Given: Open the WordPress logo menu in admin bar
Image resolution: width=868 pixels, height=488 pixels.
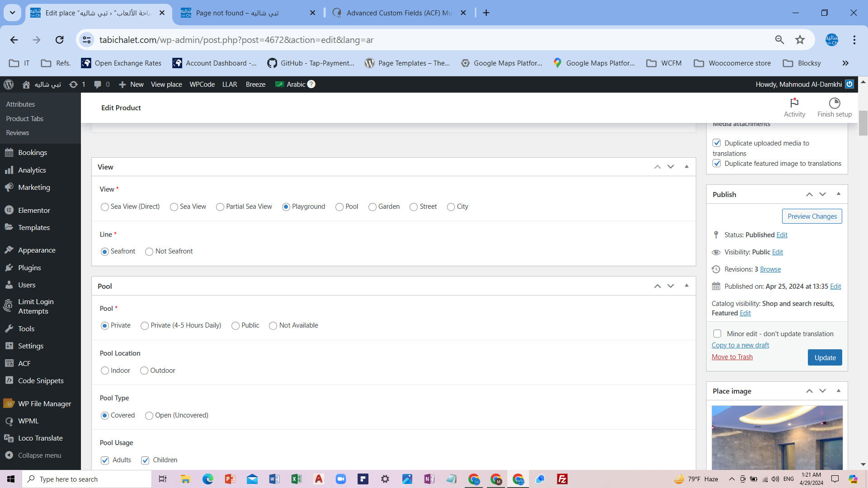Looking at the screenshot, I should 9,84.
